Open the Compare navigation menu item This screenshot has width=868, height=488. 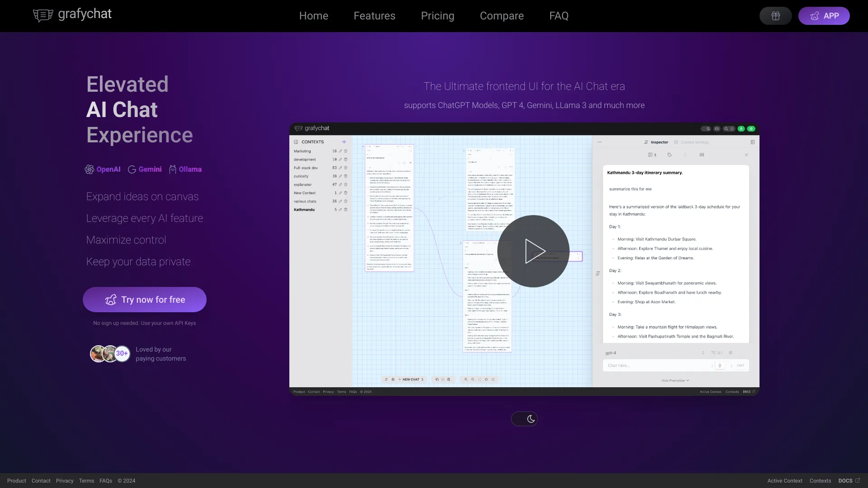pyautogui.click(x=501, y=16)
